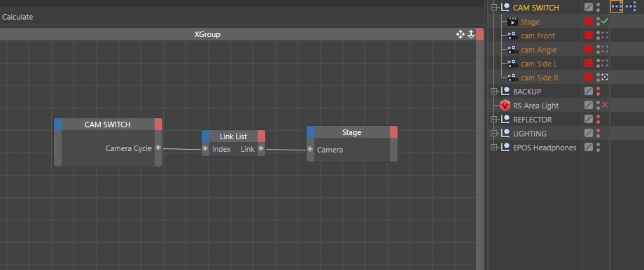This screenshot has height=270, width=644.
Task: Toggle visibility dots of LIGHTING
Action: (598, 133)
